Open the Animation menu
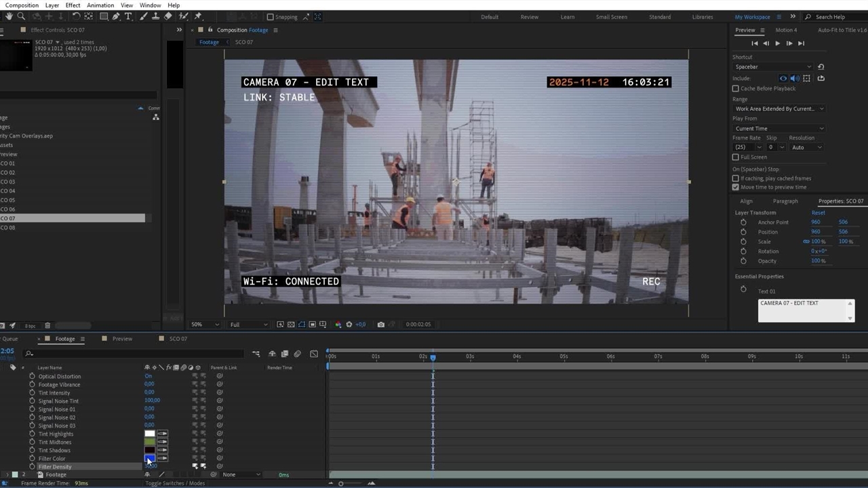This screenshot has height=488, width=868. tap(100, 5)
